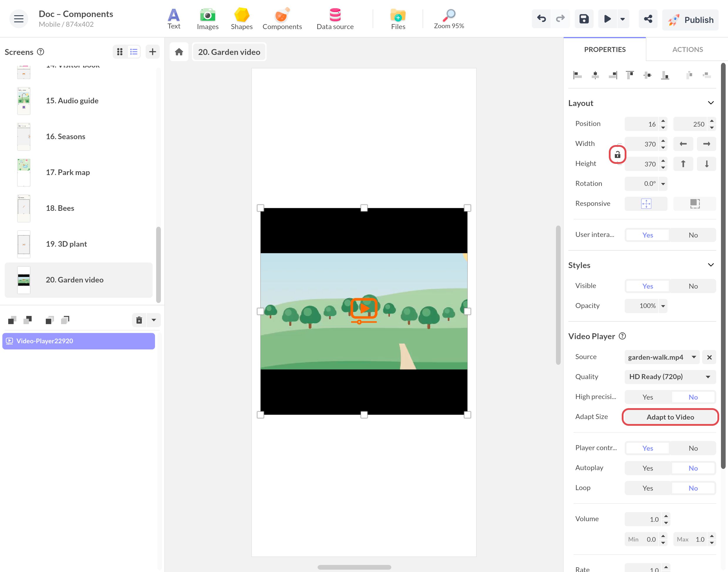Open the Components toolbar item

(282, 19)
